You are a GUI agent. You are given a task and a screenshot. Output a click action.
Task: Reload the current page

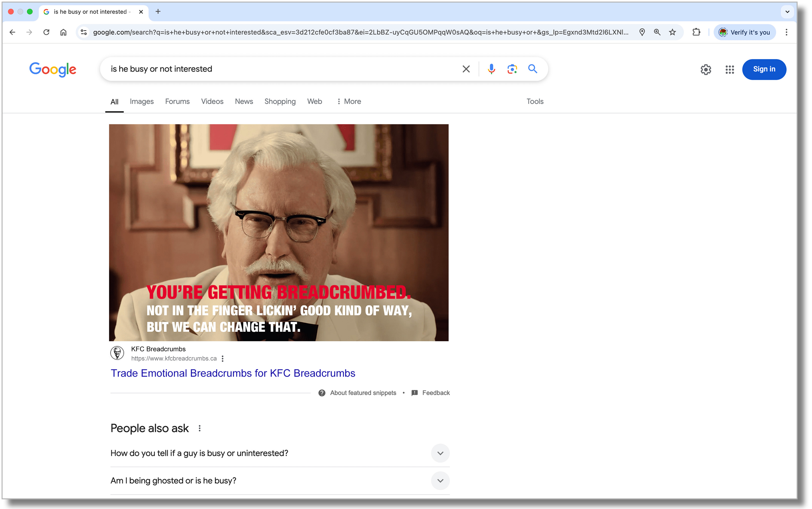46,32
